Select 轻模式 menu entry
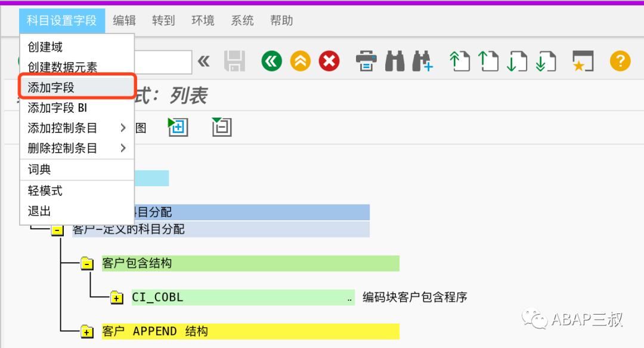This screenshot has width=644, height=348. 77,191
